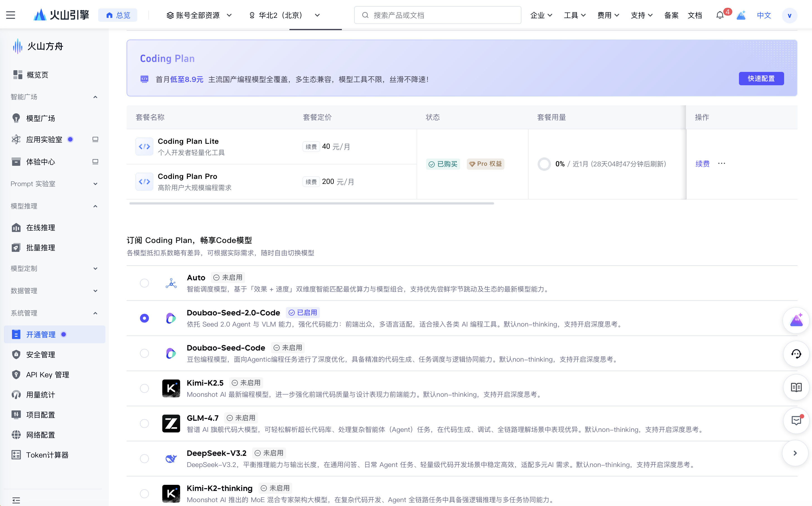Click the 续费 link in 操作 column
The image size is (812, 506).
702,164
